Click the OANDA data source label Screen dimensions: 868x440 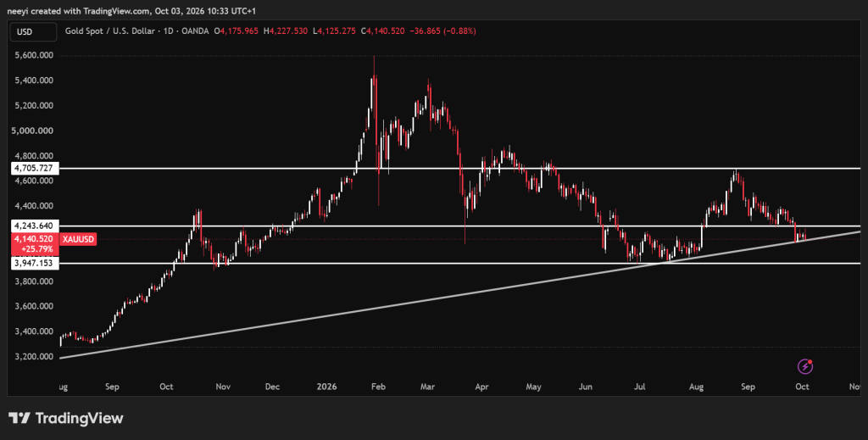pos(196,31)
